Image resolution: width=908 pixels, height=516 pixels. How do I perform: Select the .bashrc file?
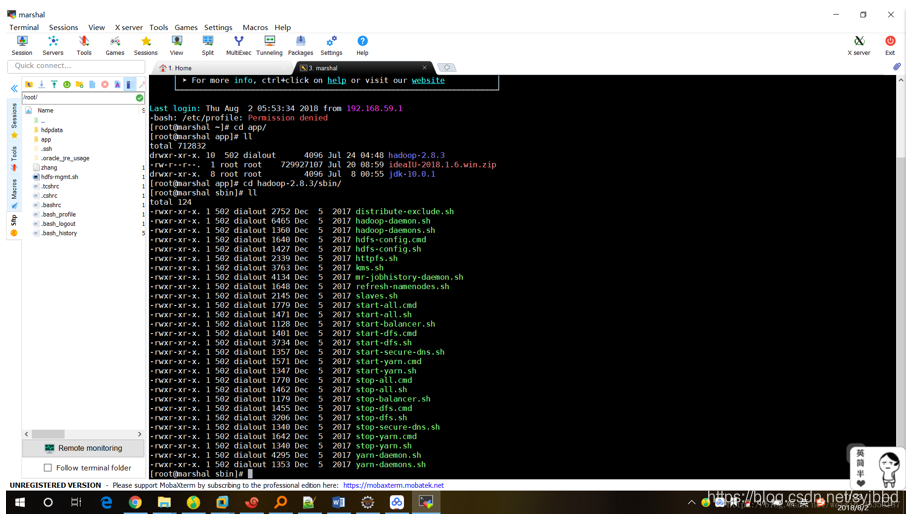point(51,205)
